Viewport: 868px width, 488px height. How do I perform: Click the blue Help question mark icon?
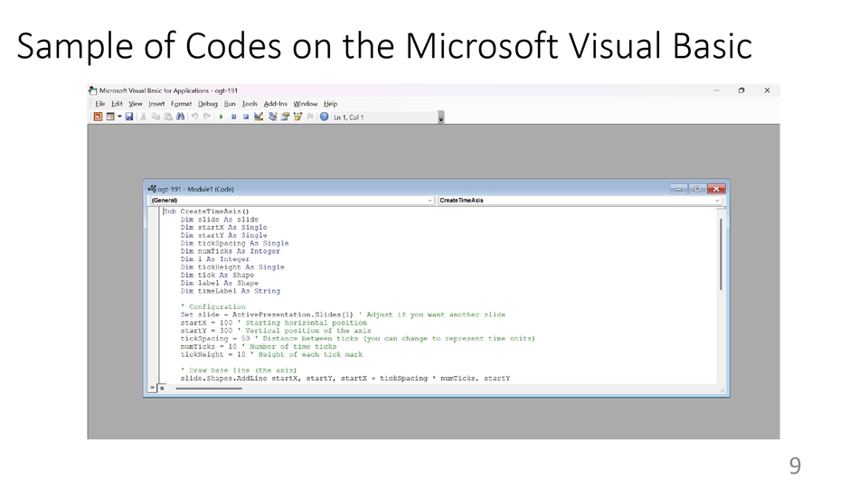click(x=324, y=117)
